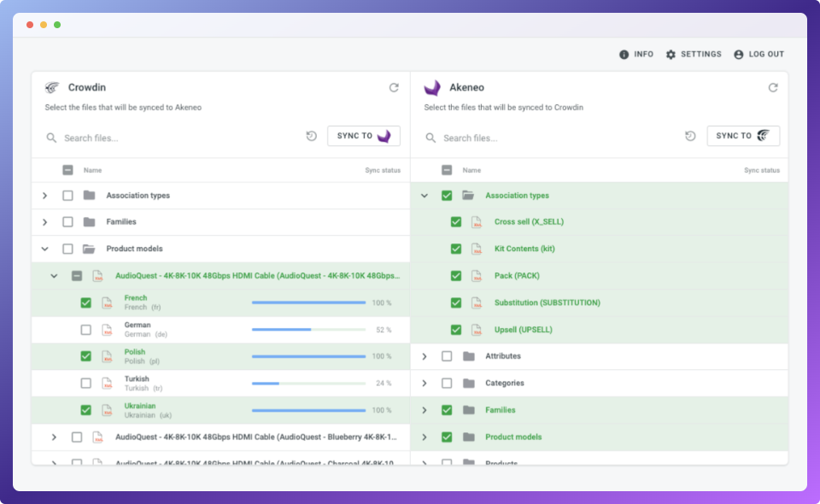Check Akeneo Attributes checkbox

pos(447,356)
